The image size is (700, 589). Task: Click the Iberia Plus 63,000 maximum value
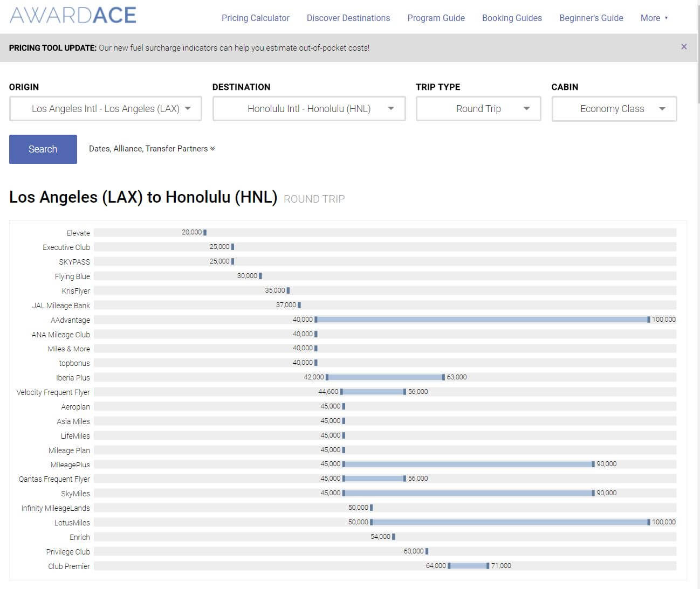pos(457,377)
